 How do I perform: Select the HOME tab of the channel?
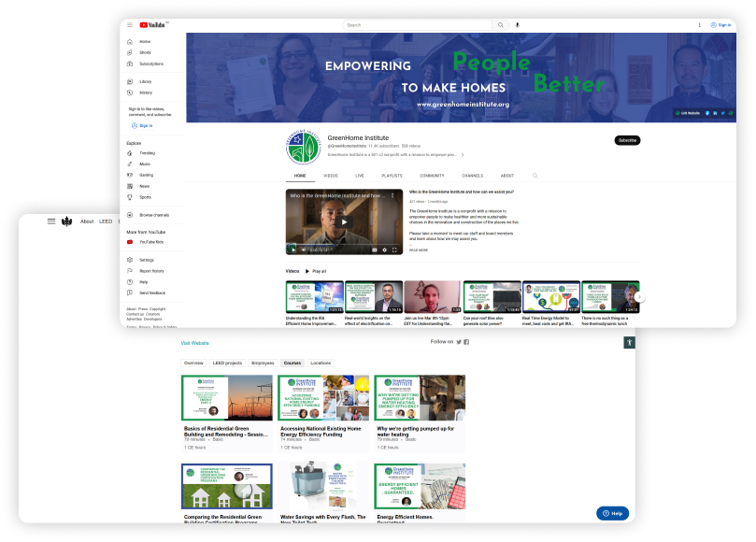(300, 176)
